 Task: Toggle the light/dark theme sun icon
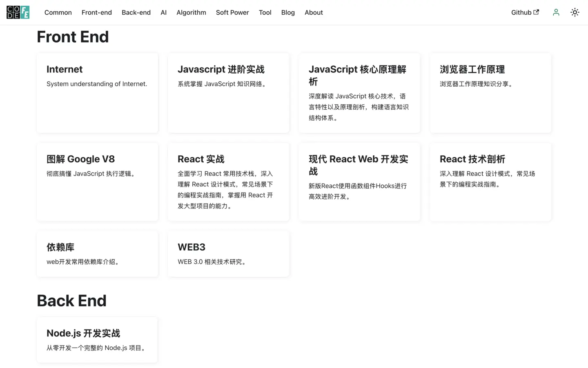tap(575, 12)
